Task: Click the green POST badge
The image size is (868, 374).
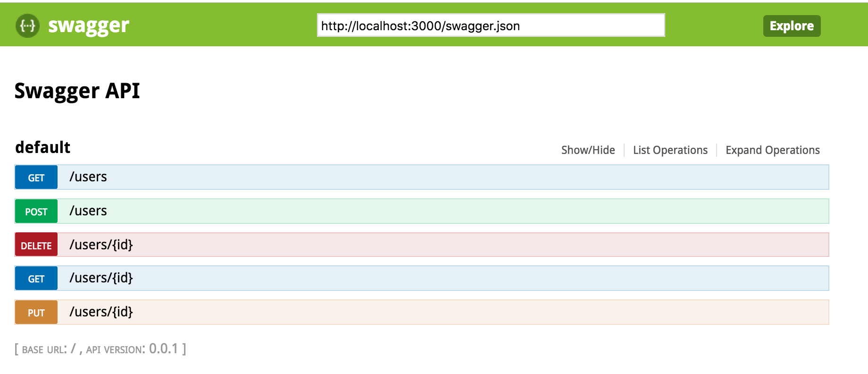Action: point(36,212)
